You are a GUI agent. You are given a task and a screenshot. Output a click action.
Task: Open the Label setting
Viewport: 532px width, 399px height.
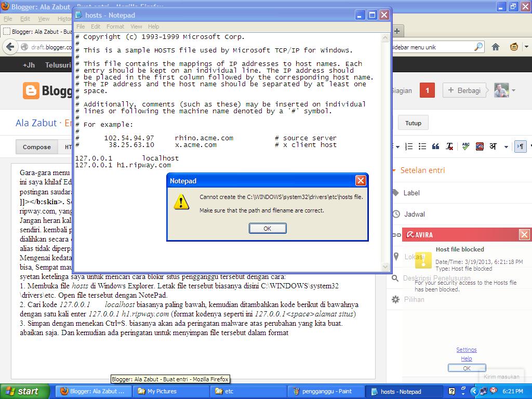point(411,193)
